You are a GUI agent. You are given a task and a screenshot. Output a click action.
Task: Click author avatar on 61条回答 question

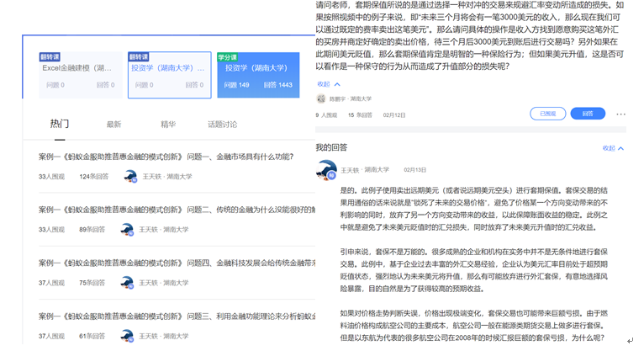point(127,336)
